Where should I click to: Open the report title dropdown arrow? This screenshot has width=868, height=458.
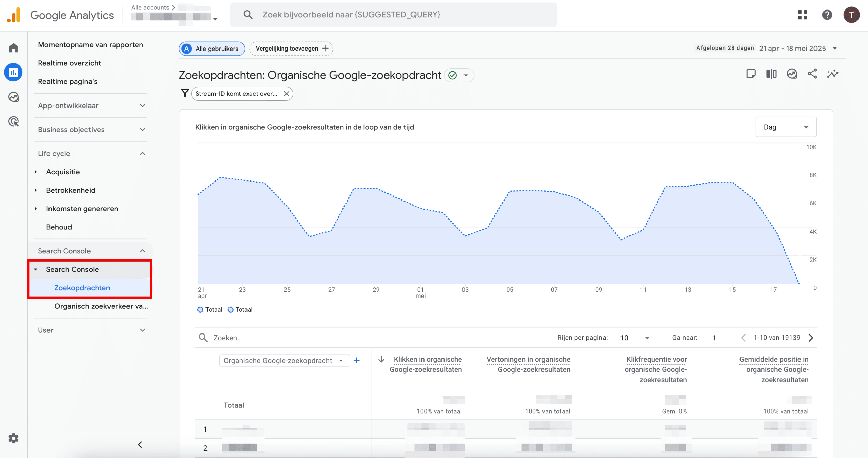point(466,75)
